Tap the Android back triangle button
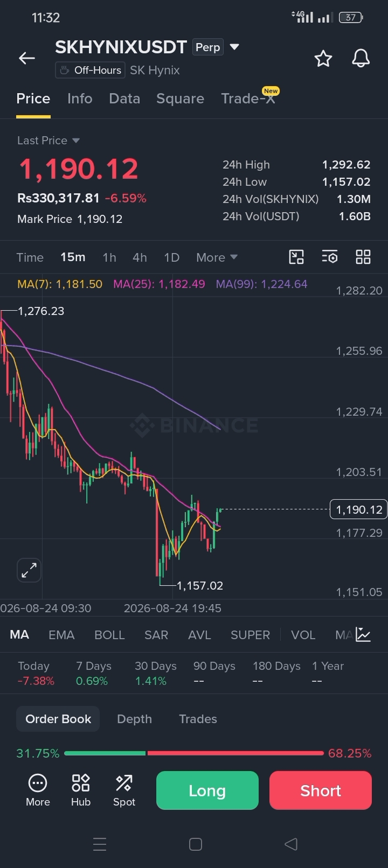388x868 pixels. (291, 844)
